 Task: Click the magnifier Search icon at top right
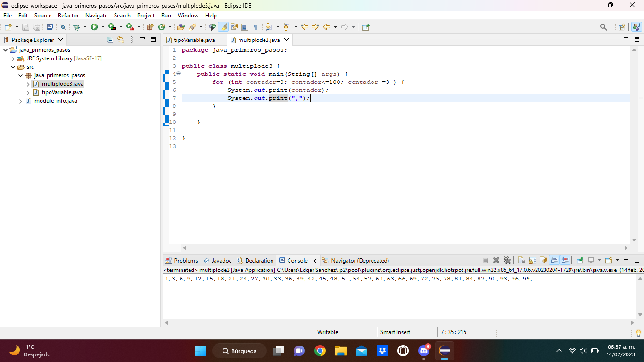603,27
